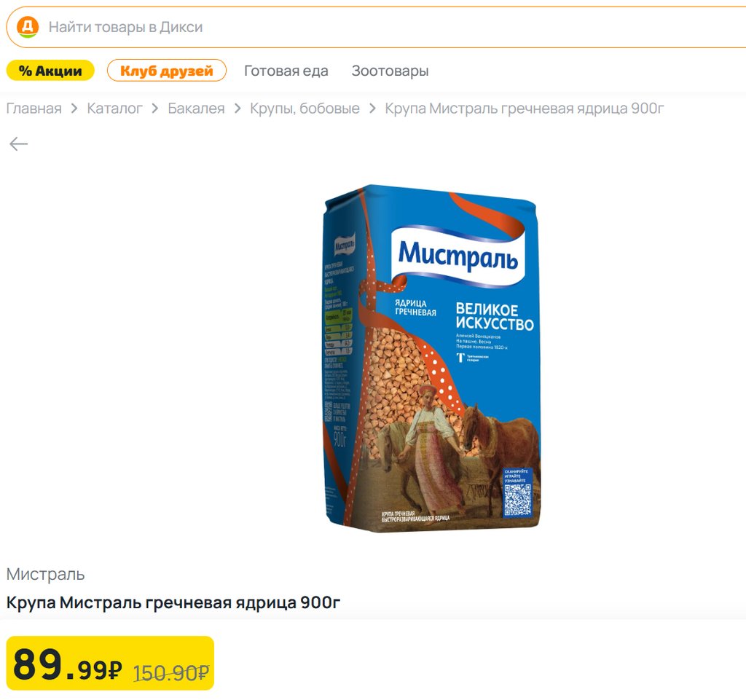
Task: Open Крупы, бобовые breadcrumb category
Action: (305, 109)
